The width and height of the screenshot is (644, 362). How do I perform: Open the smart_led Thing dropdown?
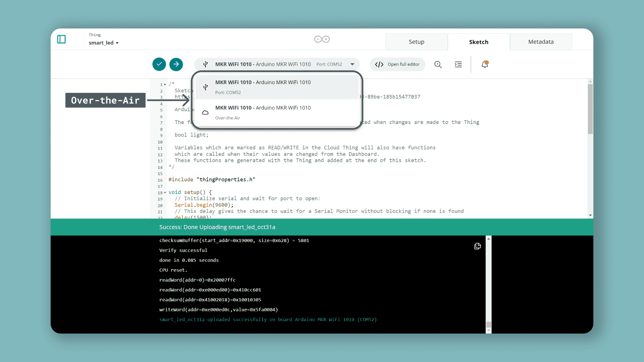pyautogui.click(x=104, y=43)
